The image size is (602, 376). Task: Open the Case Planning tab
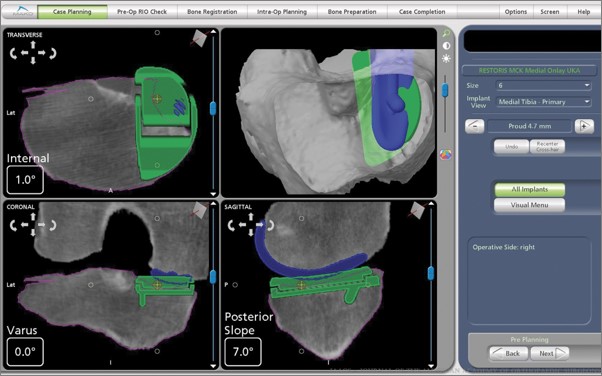point(72,12)
